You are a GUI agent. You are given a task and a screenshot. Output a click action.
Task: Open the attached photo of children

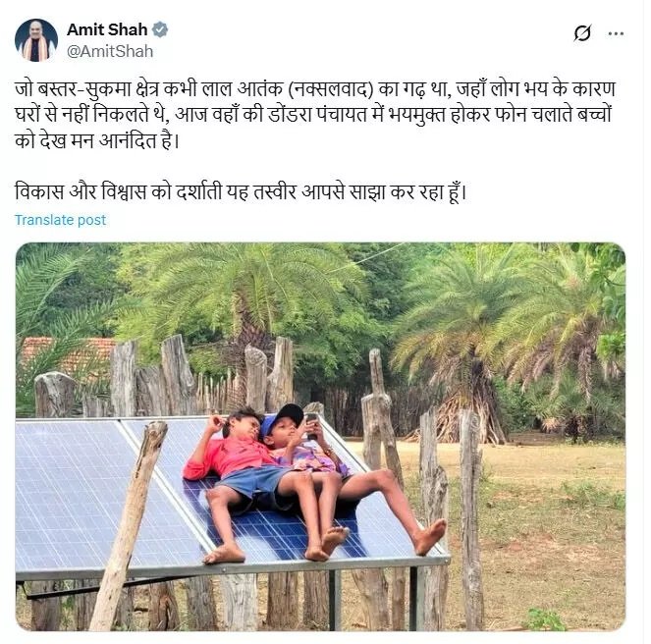(x=320, y=436)
